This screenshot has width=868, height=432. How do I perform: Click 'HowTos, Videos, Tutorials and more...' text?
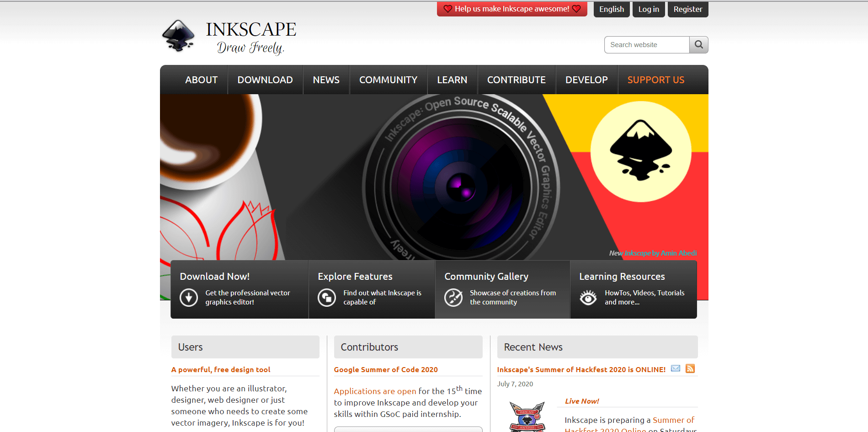pos(644,298)
